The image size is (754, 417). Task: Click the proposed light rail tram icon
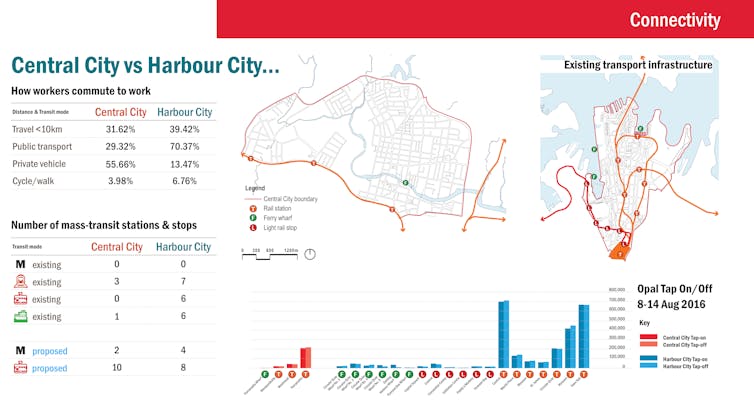[x=20, y=368]
